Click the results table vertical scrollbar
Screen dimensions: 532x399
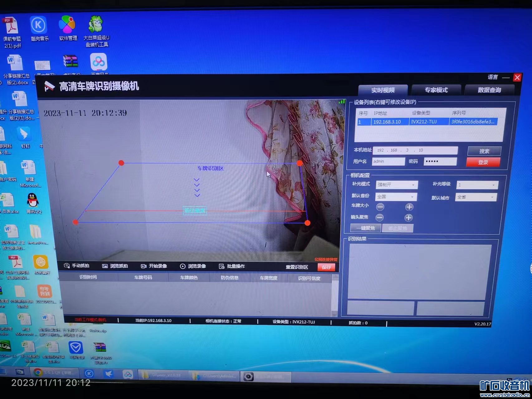[x=335, y=295]
